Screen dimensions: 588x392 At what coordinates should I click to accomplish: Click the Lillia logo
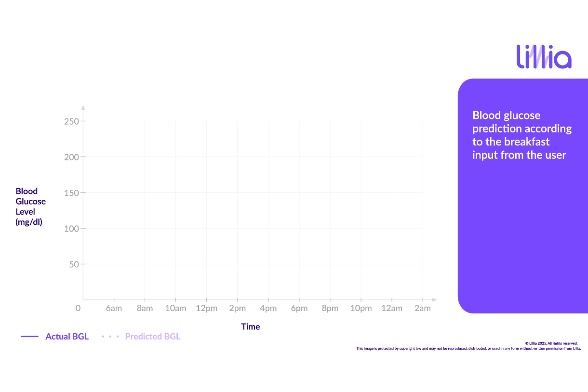pyautogui.click(x=544, y=57)
